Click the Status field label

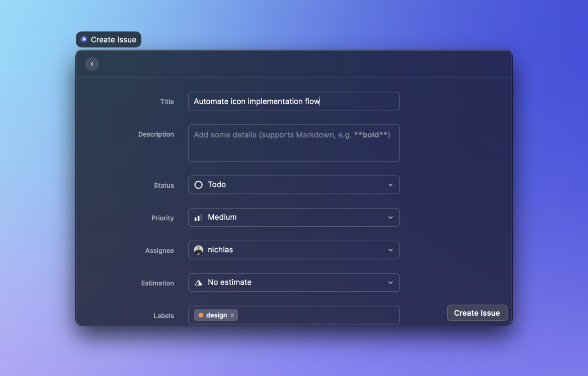164,186
